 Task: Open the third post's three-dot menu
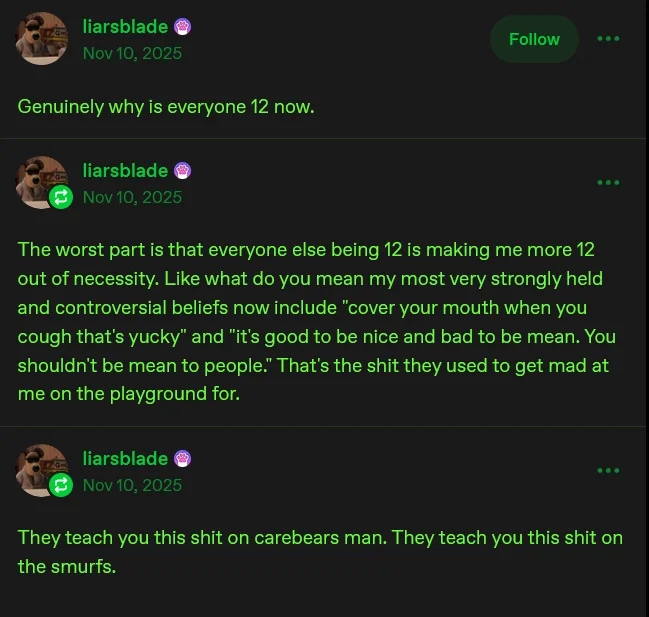608,471
